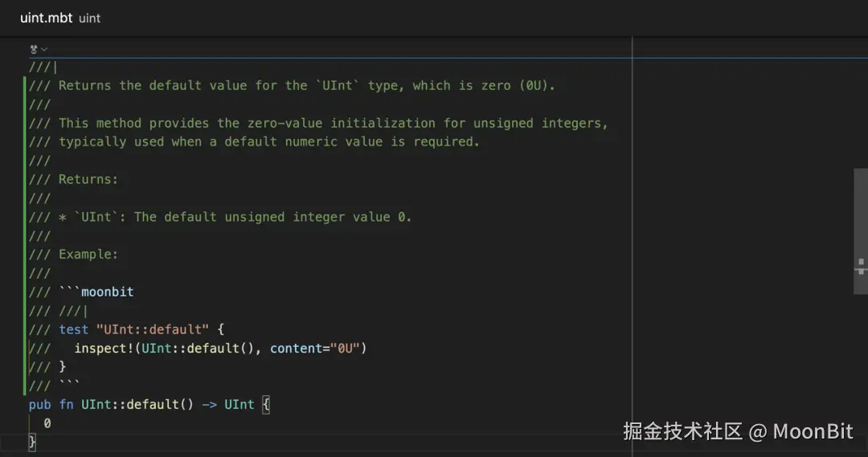This screenshot has height=457, width=868.
Task: Click the AI assistant icon above the code
Action: (x=34, y=49)
